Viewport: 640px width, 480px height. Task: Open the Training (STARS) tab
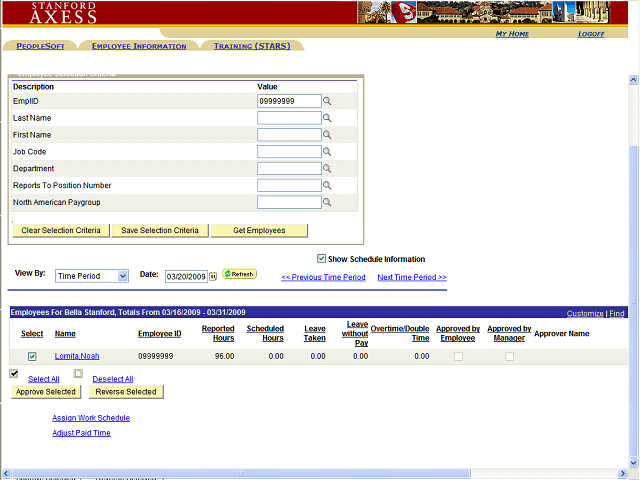pyautogui.click(x=253, y=46)
